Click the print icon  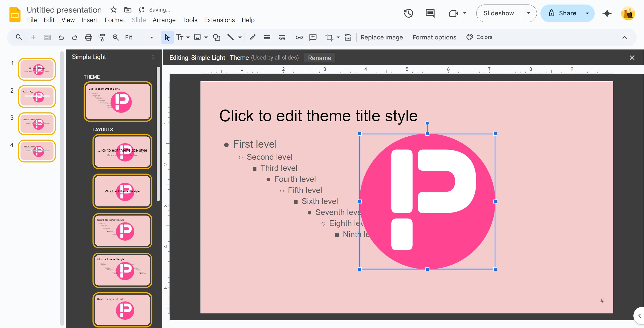pyautogui.click(x=88, y=37)
